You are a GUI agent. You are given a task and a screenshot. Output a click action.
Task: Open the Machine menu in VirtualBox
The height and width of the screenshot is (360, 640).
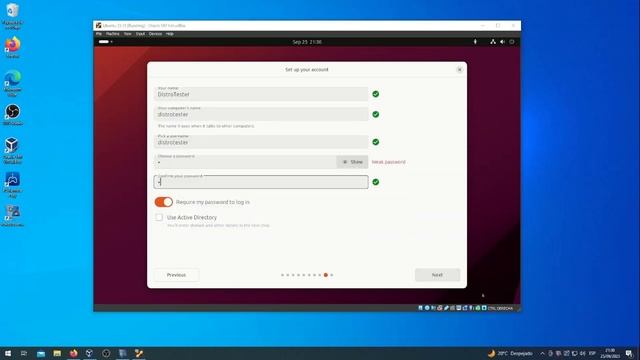click(x=113, y=34)
